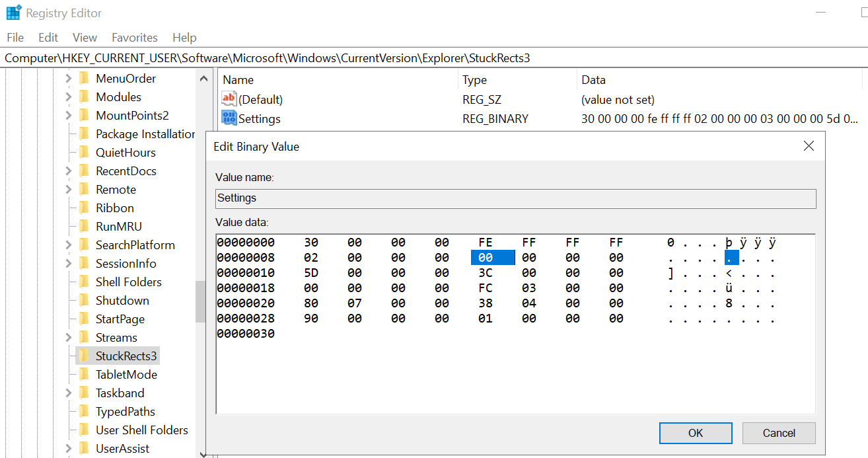Click the StuckRects3 folder icon
Screen dimensions: 868x458
click(x=84, y=356)
